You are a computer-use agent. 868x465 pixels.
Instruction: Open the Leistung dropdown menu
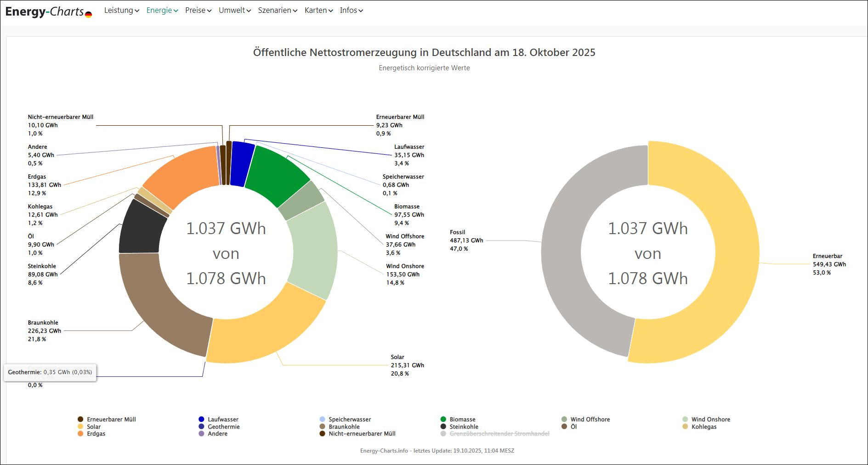click(x=121, y=10)
